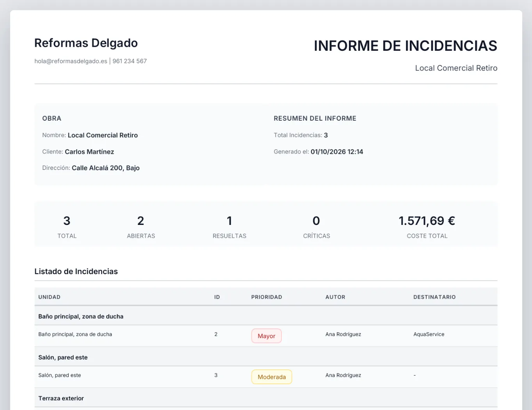
Task: Click the AquaService recipient cell
Action: pos(429,334)
